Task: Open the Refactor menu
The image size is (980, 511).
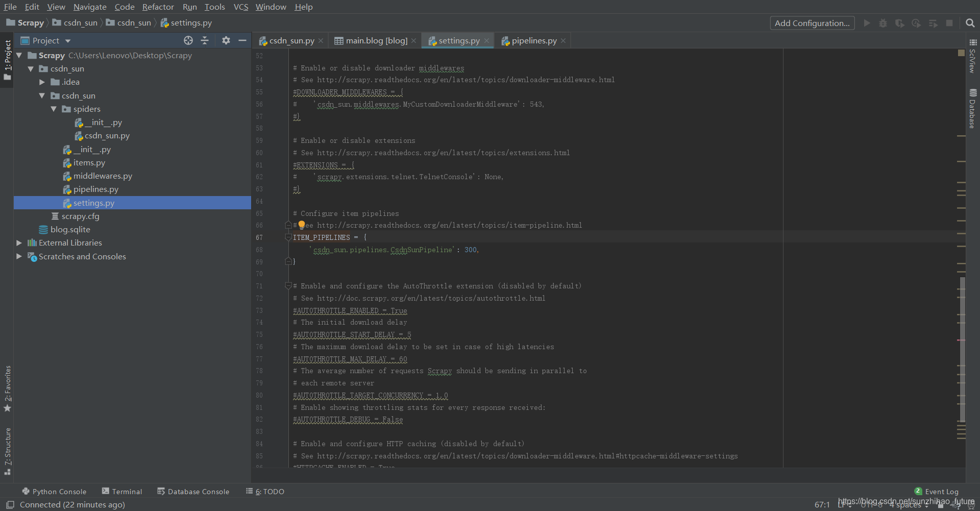Action: pyautogui.click(x=158, y=7)
